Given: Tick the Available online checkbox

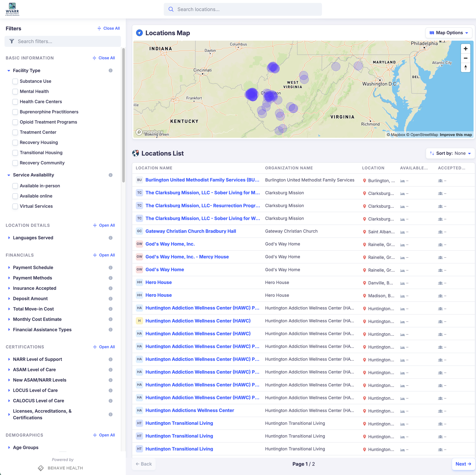Looking at the screenshot, I should pos(15,196).
